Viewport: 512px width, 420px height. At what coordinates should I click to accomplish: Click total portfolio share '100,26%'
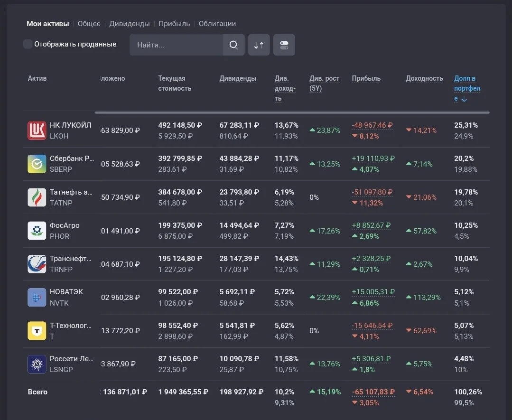click(468, 392)
